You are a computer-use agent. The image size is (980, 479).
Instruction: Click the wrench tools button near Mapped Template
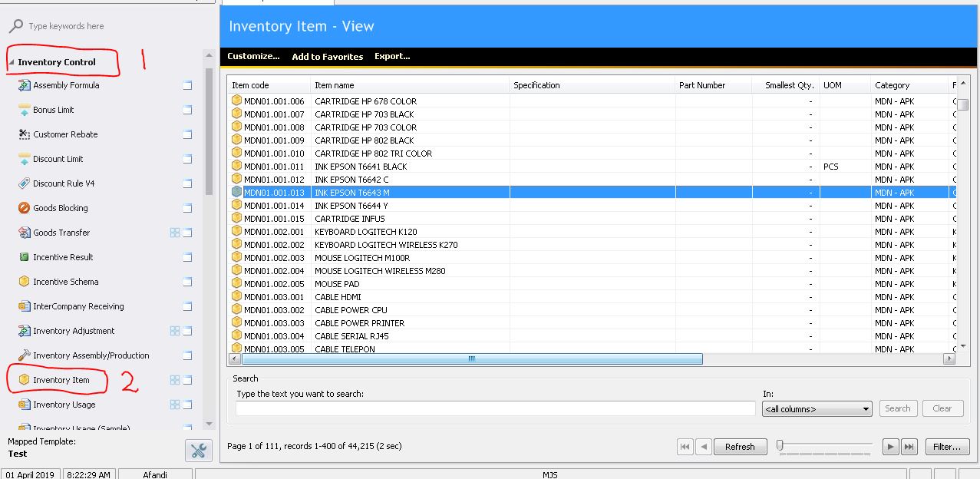[198, 451]
